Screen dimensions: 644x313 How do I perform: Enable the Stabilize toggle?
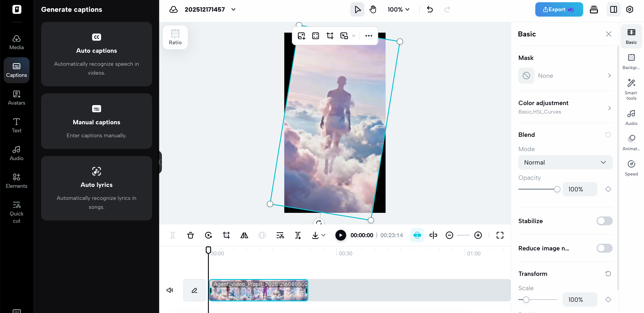coord(604,221)
